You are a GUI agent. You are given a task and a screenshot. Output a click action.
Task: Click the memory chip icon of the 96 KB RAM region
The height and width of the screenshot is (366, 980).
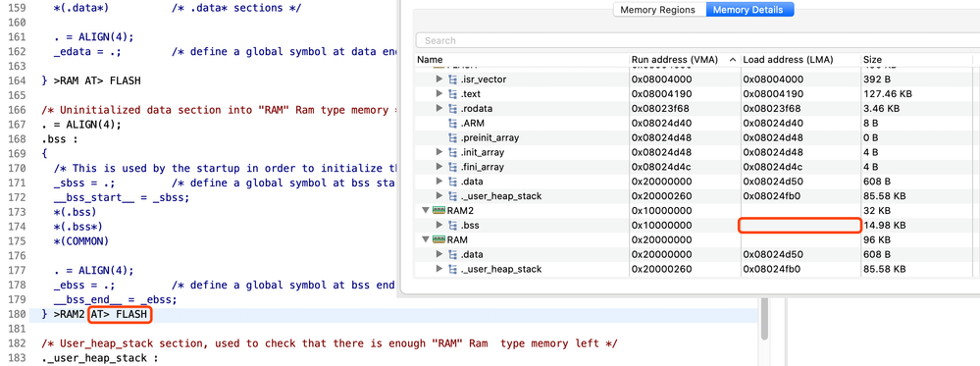(438, 239)
